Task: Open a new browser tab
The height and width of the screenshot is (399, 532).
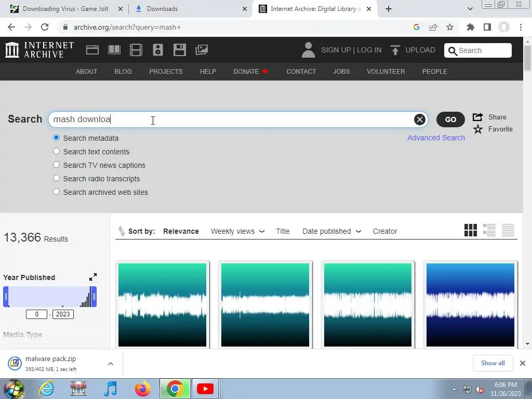Action: click(389, 9)
